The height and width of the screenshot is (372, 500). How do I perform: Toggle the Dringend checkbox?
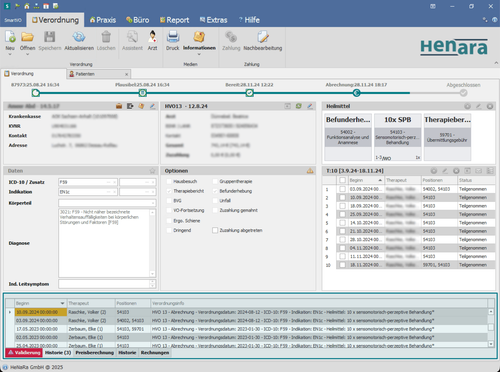pyautogui.click(x=169, y=230)
